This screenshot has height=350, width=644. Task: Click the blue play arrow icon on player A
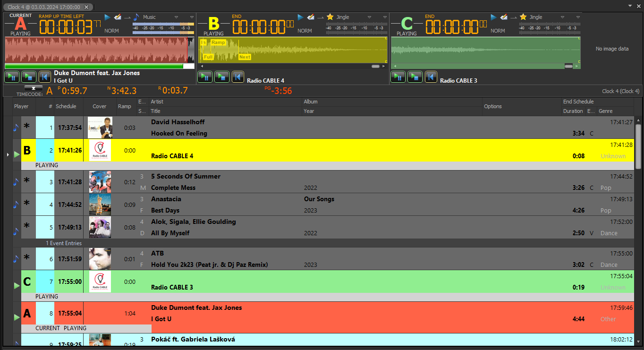point(107,17)
